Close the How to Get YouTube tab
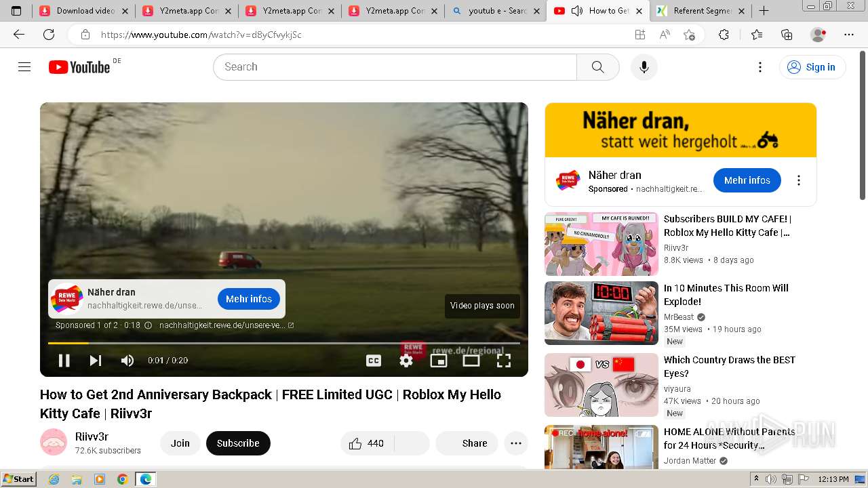 pos(639,11)
